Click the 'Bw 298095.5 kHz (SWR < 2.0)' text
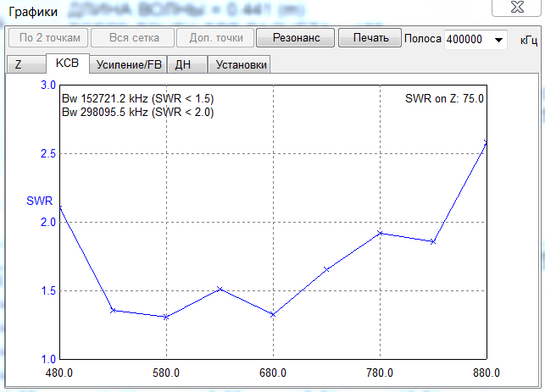This screenshot has width=545, height=392. (x=137, y=112)
